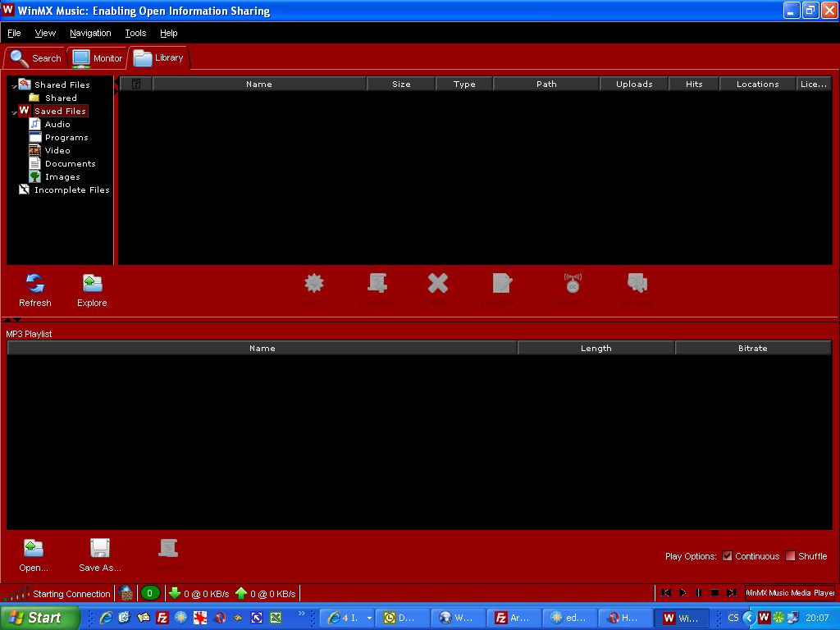Click Opera icon in Quick Launch bar
The width and height of the screenshot is (840, 630).
point(220,618)
